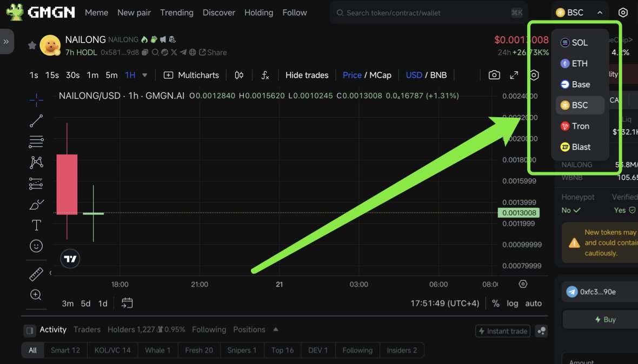Set chart range to 3m
The width and height of the screenshot is (638, 364).
point(68,304)
